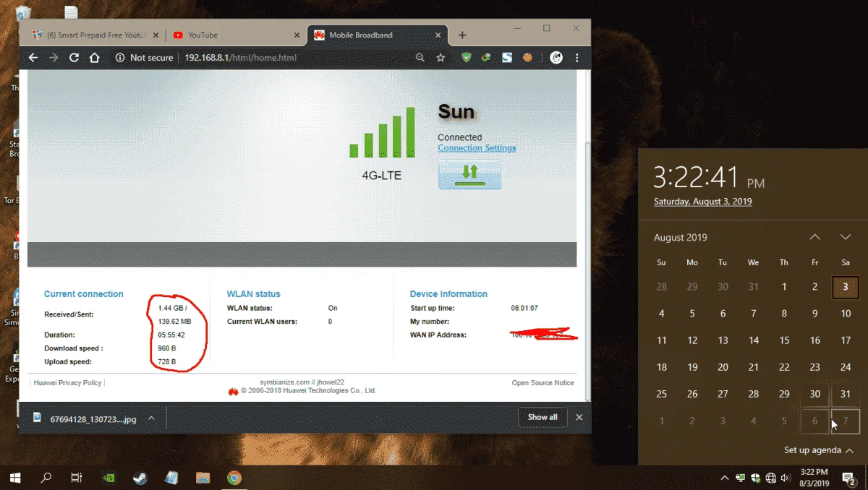The width and height of the screenshot is (868, 490).
Task: Click the Current connection heading
Action: [84, 294]
